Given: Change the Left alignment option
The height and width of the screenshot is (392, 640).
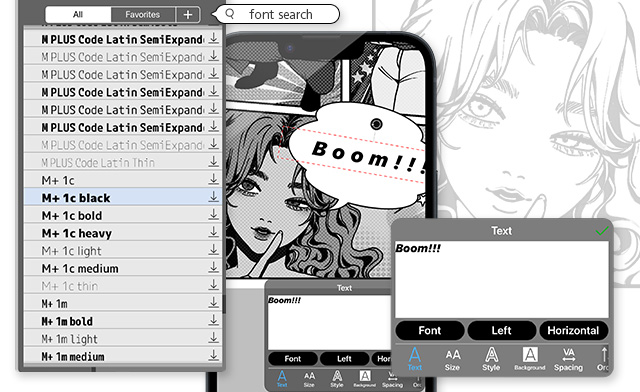Looking at the screenshot, I should tap(502, 330).
